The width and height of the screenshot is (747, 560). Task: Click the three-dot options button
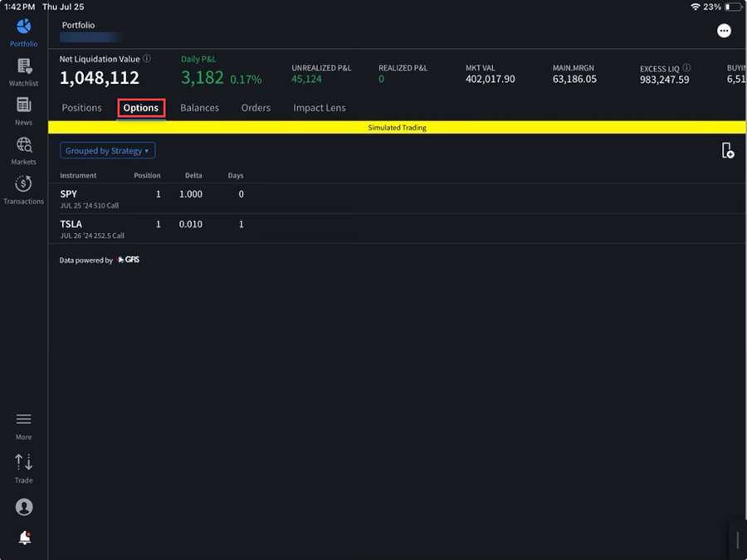pos(724,31)
